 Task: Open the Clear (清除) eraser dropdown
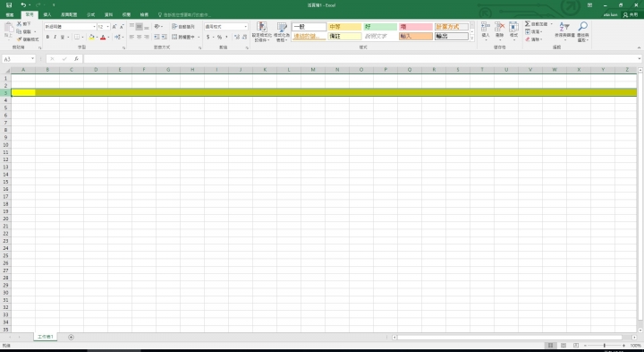pos(534,39)
